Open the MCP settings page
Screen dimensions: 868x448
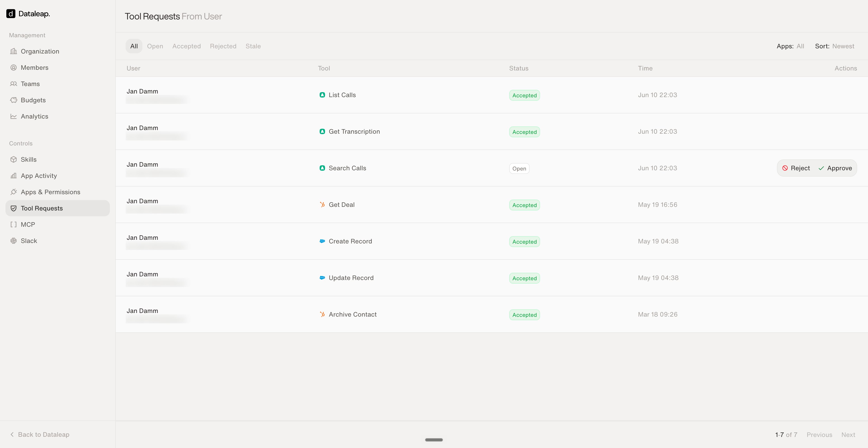tap(58, 224)
